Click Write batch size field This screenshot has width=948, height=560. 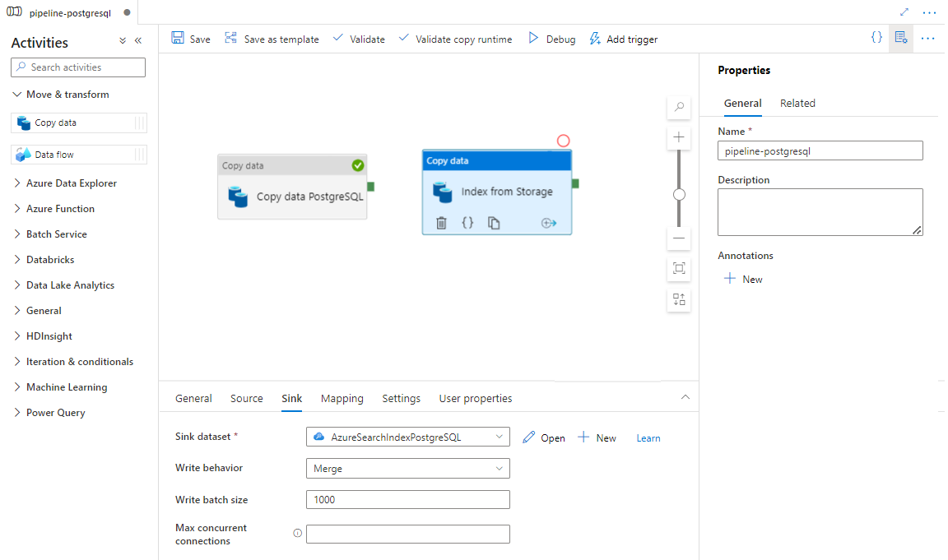[x=407, y=500]
